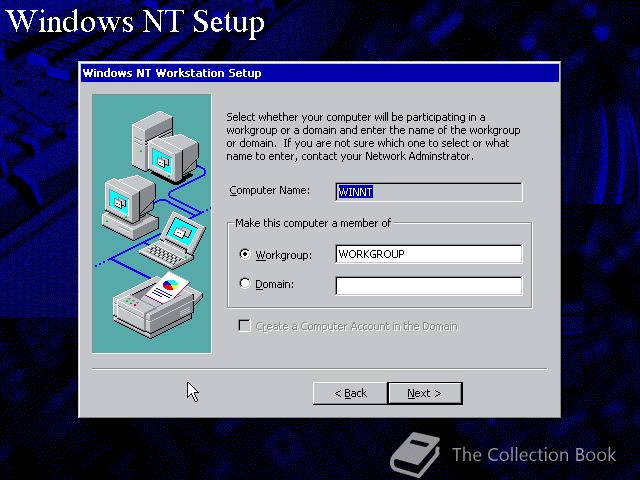This screenshot has height=480, width=640.
Task: Click the 'Make this computer a member of' label
Action: pyautogui.click(x=313, y=223)
